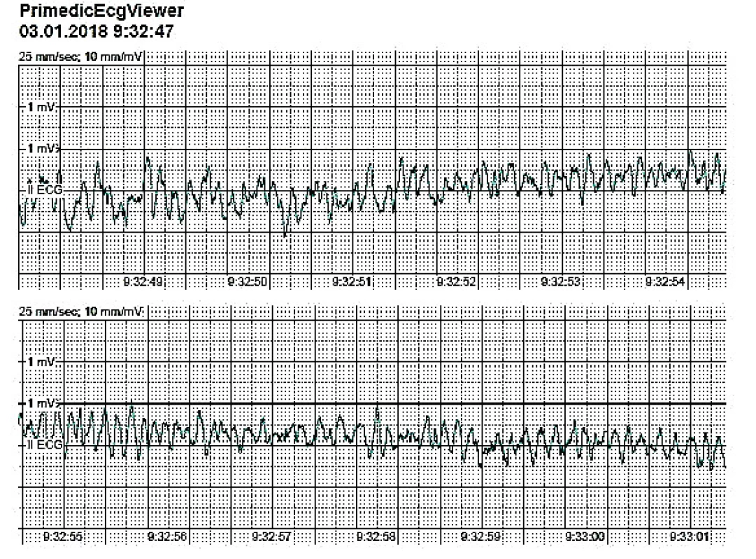Select the 9:32:57 time marker
756x559 pixels.
(271, 536)
